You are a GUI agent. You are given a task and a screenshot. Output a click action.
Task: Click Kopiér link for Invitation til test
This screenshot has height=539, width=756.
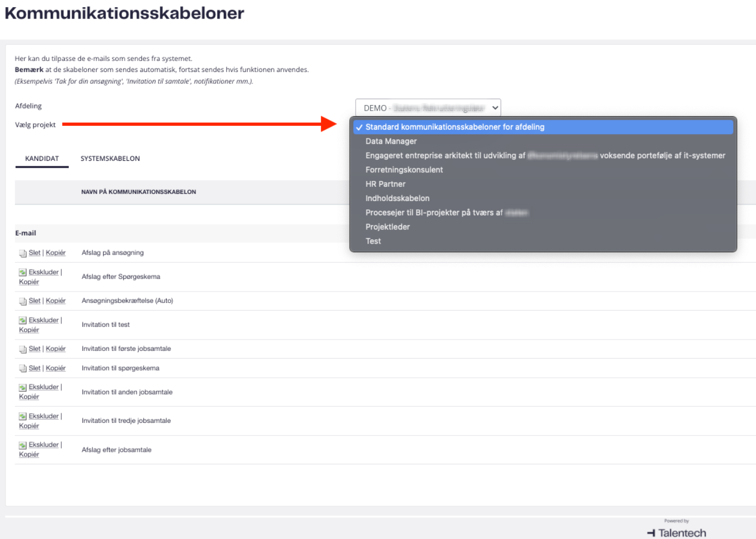tap(29, 330)
